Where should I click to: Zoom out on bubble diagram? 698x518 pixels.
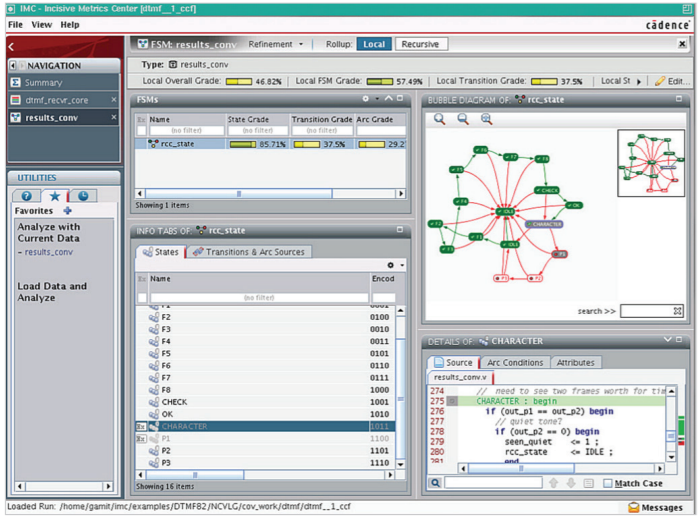(x=463, y=119)
